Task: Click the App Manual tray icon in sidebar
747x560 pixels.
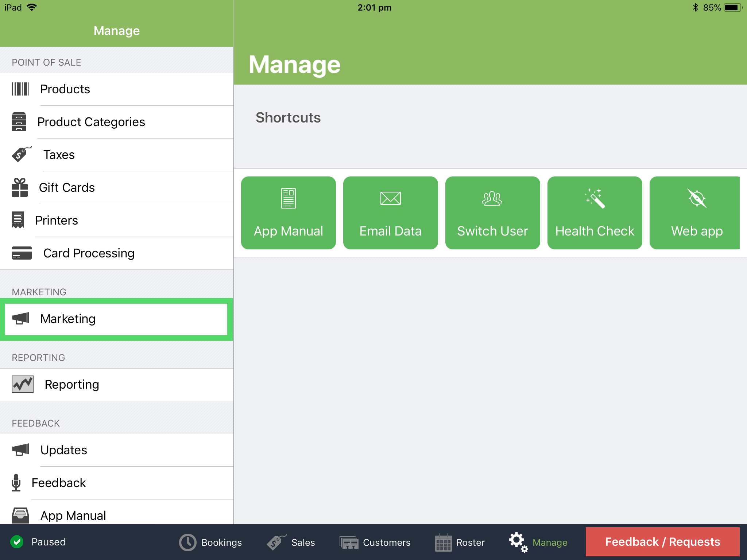Action: pos(20,515)
